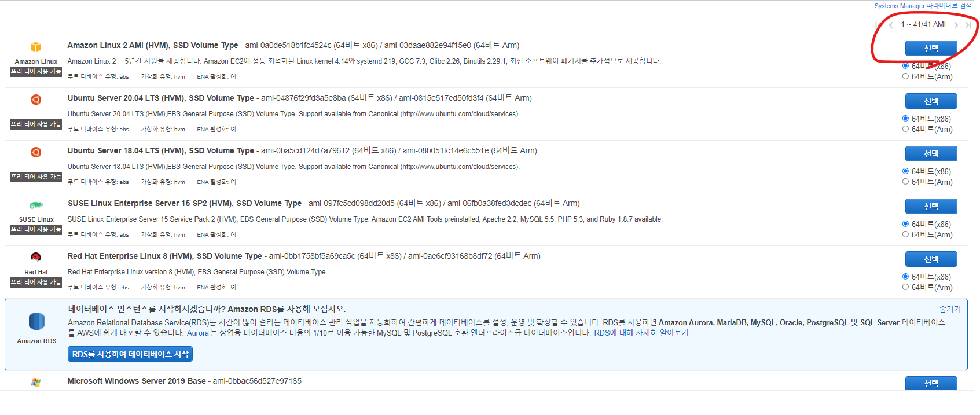Hide the Amazon RDS banner

950,309
